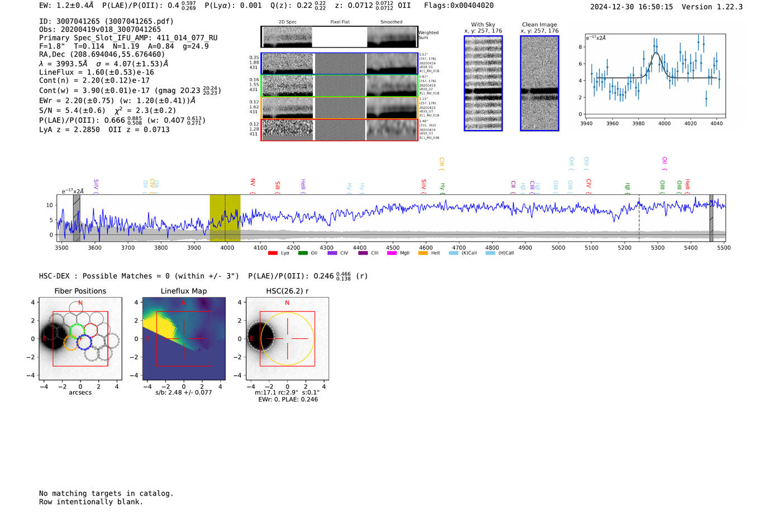Select the orange HeII legend swatch
782x532 pixels.
tap(423, 253)
